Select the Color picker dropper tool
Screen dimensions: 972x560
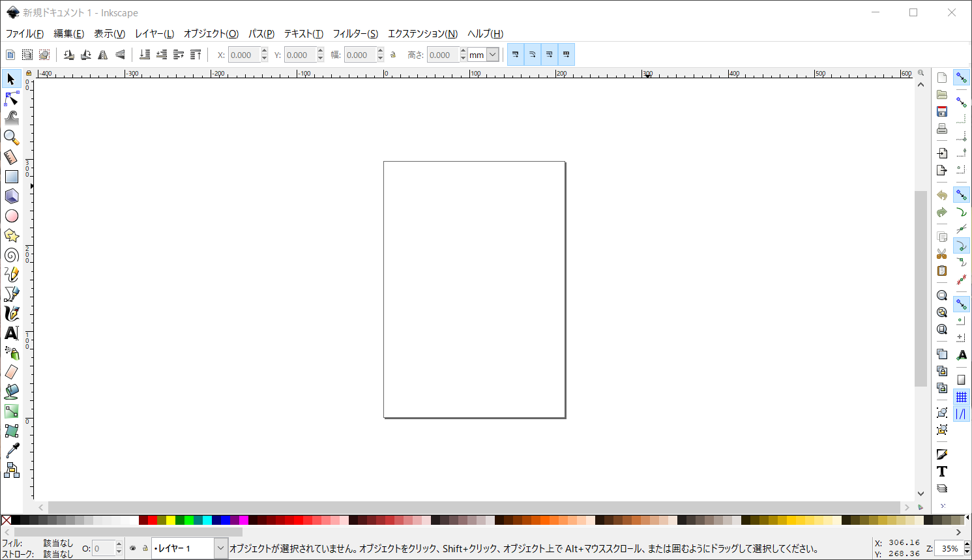(x=11, y=450)
